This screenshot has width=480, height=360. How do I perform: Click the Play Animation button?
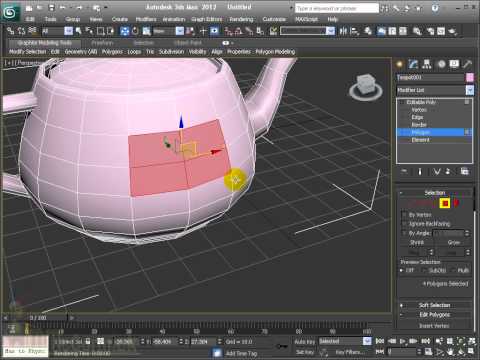tap(403, 341)
